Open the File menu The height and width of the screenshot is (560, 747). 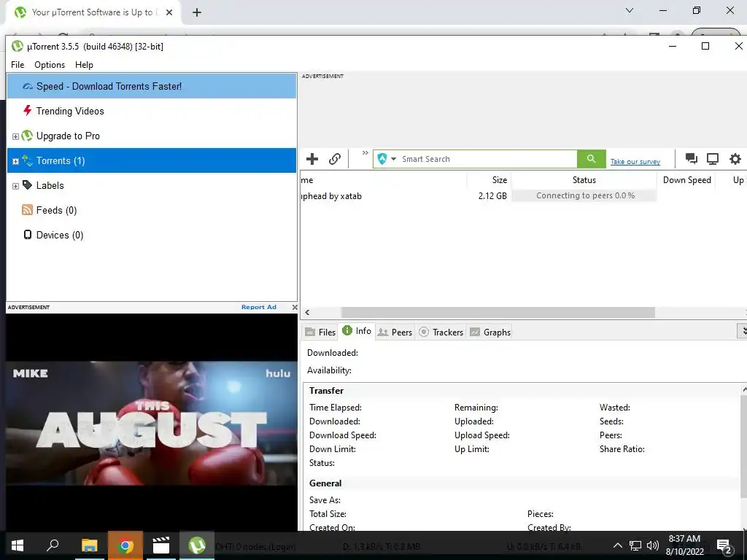pyautogui.click(x=18, y=65)
